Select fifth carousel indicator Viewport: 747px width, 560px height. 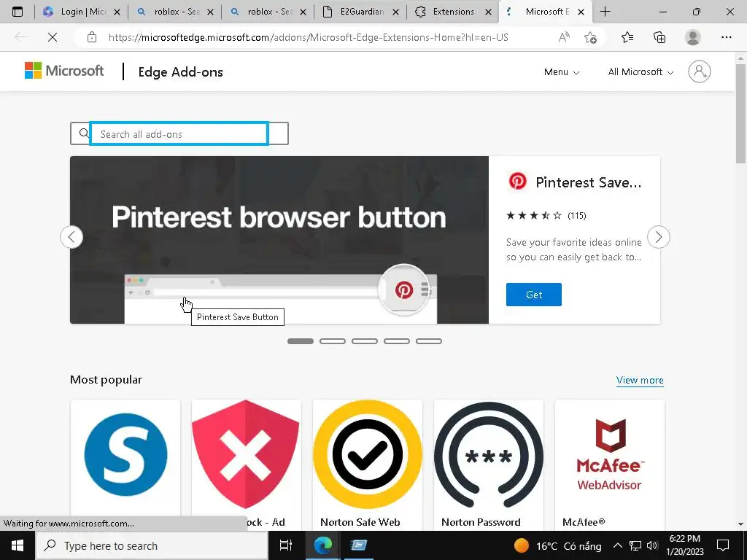tap(429, 341)
